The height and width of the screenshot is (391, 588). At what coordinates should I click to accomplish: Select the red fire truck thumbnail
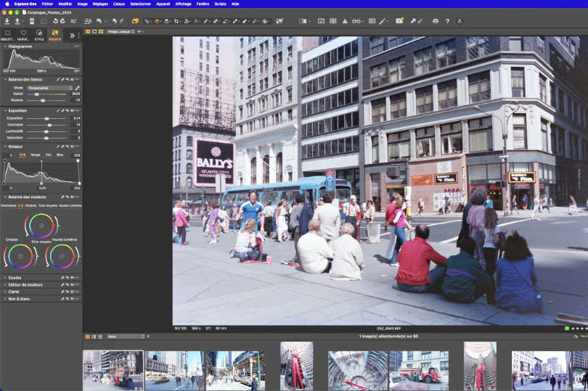click(x=419, y=371)
